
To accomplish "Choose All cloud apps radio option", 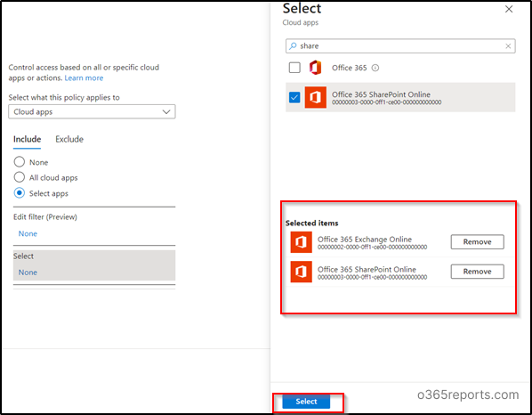I will (x=20, y=177).
